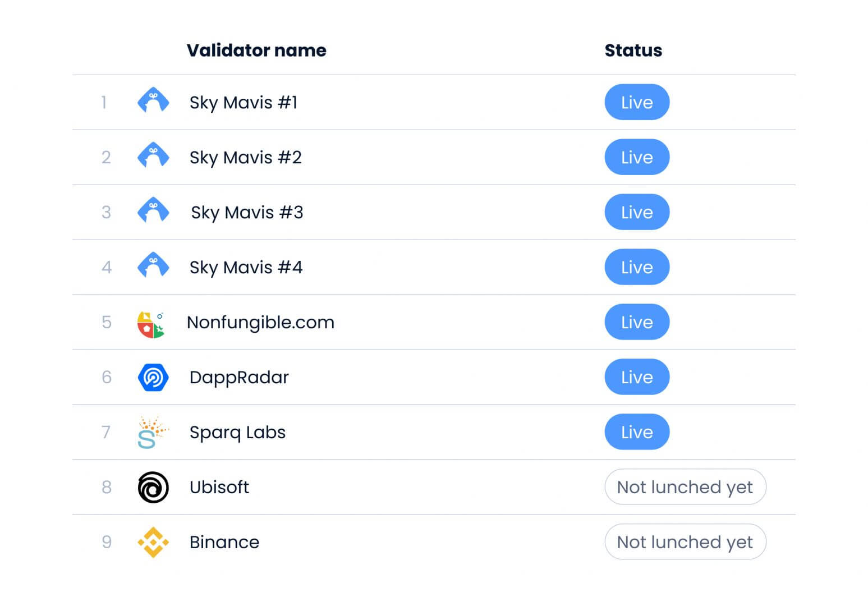Select the Sparq Labs validator name
This screenshot has width=868, height=606.
[237, 433]
